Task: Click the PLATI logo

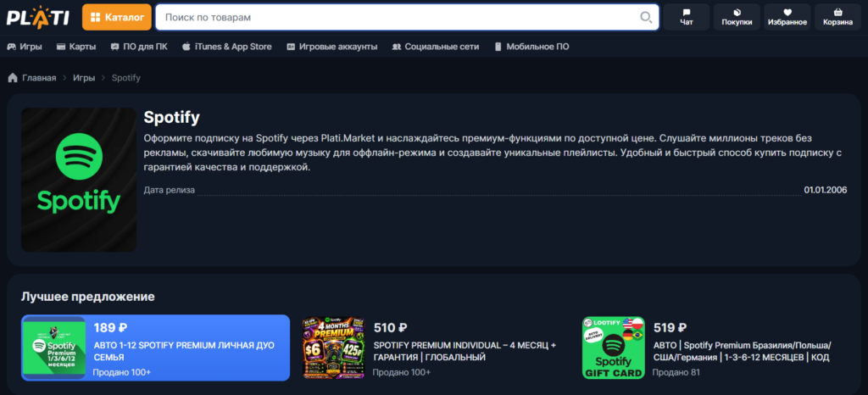Action: 37,17
